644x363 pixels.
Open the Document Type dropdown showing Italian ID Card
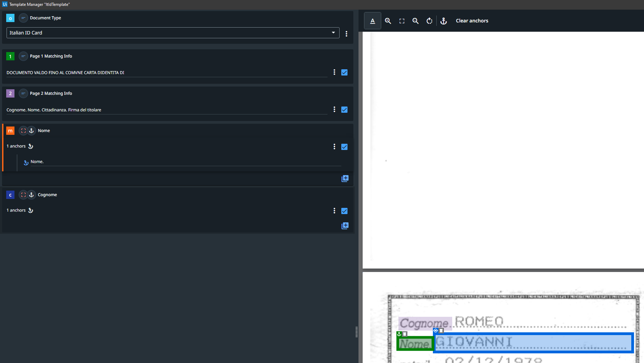click(173, 33)
